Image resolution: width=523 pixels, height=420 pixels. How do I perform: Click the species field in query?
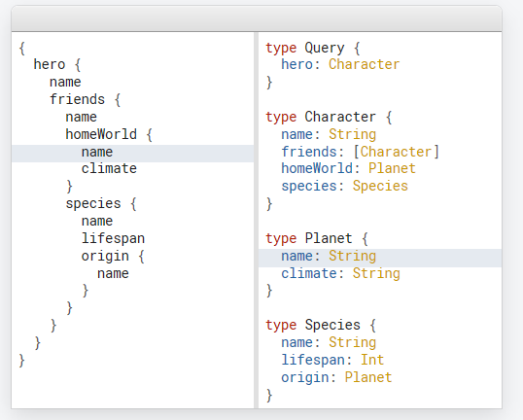pyautogui.click(x=93, y=203)
